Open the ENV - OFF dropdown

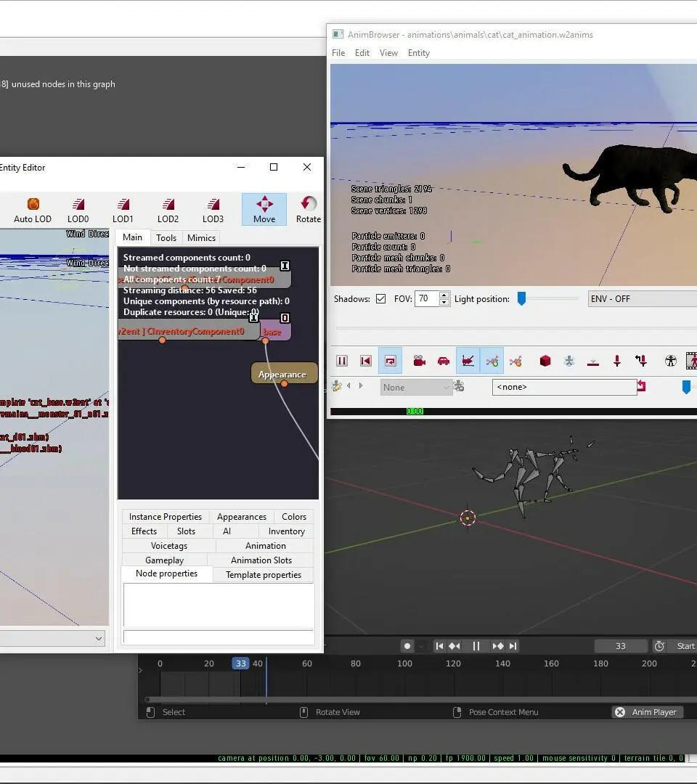(x=643, y=299)
